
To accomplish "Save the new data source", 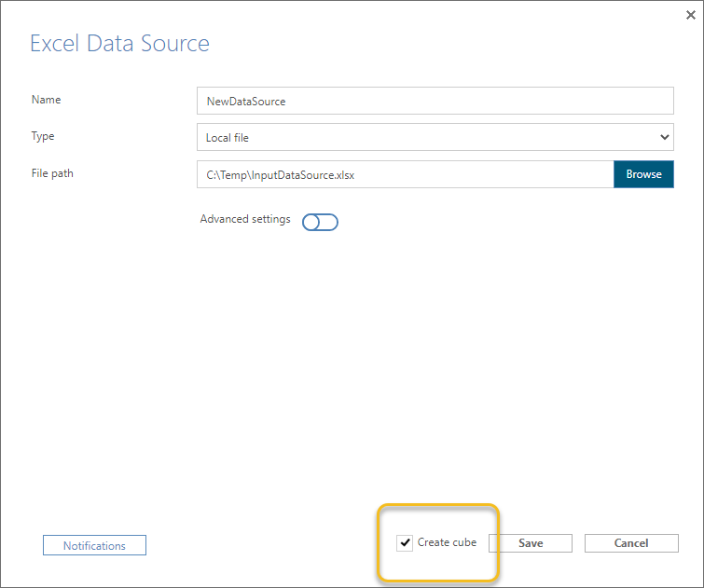I will click(x=531, y=543).
